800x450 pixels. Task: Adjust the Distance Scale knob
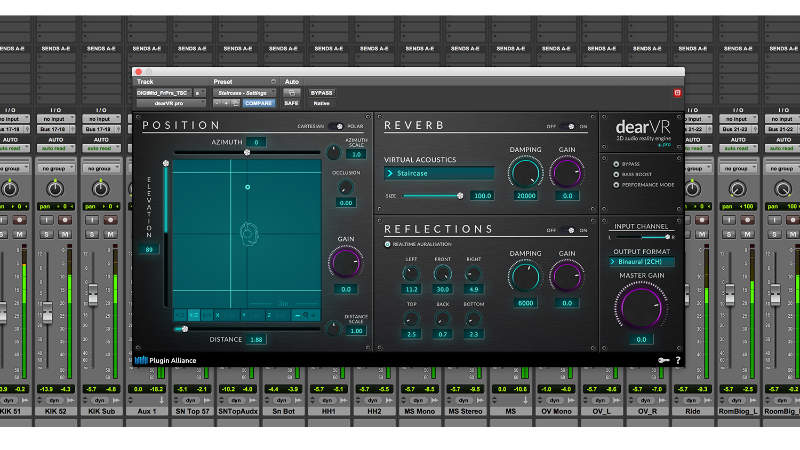(333, 329)
